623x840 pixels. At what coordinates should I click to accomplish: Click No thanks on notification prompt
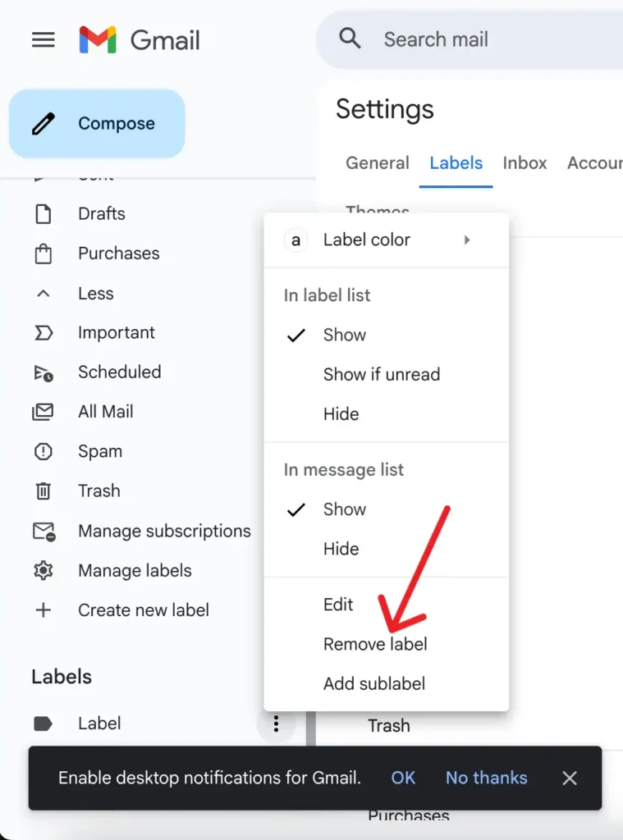pyautogui.click(x=486, y=778)
